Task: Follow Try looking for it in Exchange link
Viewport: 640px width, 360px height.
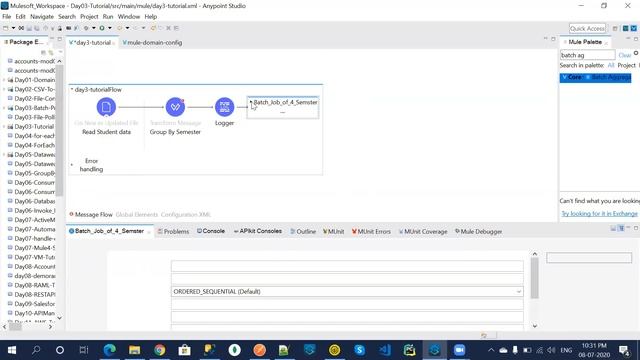Action: click(x=599, y=213)
